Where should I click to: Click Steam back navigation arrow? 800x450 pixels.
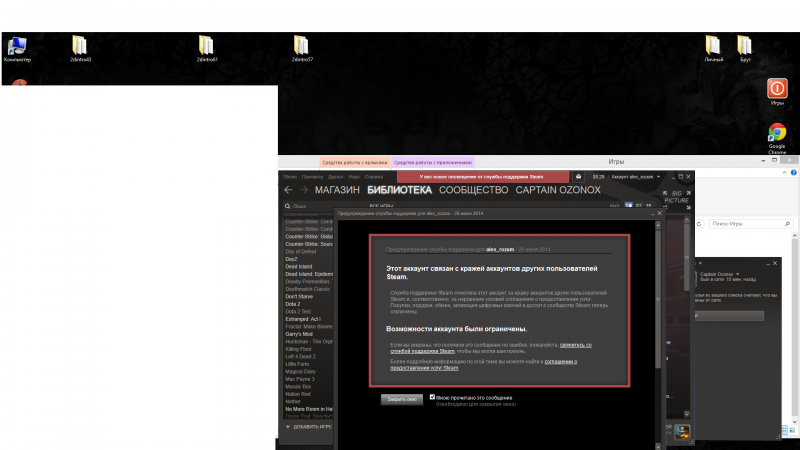tap(288, 190)
